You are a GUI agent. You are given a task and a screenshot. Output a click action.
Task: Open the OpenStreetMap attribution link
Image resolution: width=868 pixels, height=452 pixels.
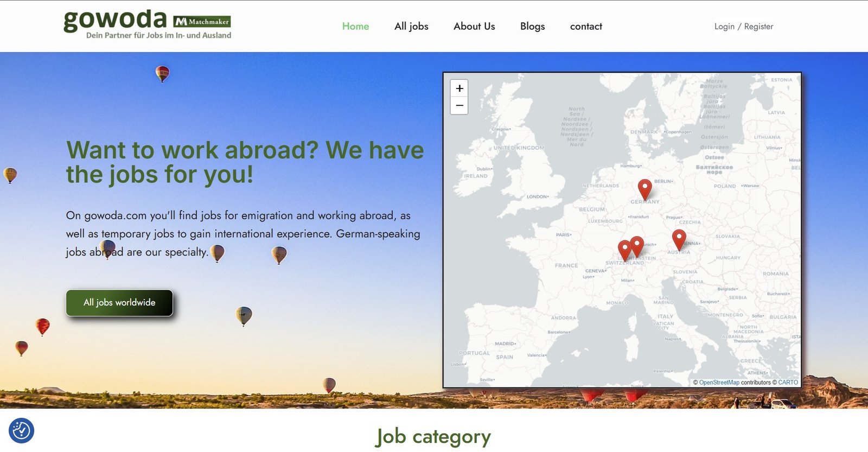pyautogui.click(x=719, y=383)
